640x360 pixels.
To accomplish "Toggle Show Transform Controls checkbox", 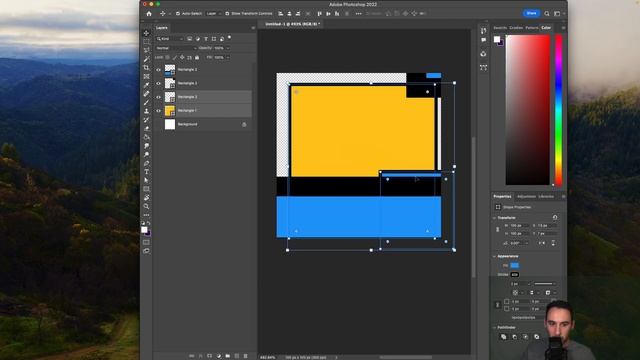I will tap(227, 13).
